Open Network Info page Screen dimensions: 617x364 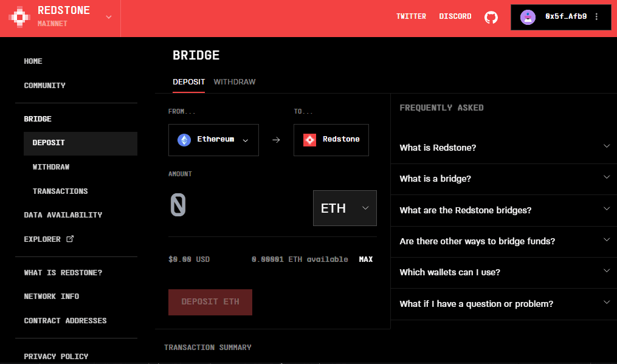click(52, 297)
